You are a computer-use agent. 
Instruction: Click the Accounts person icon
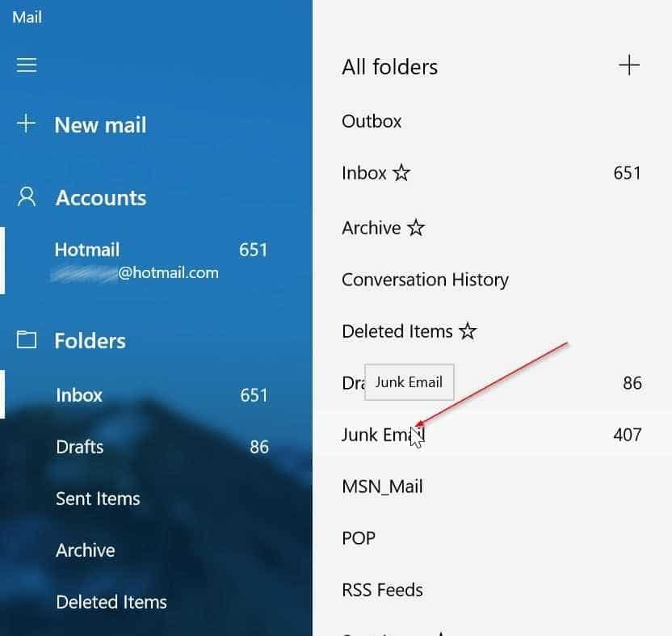[27, 197]
